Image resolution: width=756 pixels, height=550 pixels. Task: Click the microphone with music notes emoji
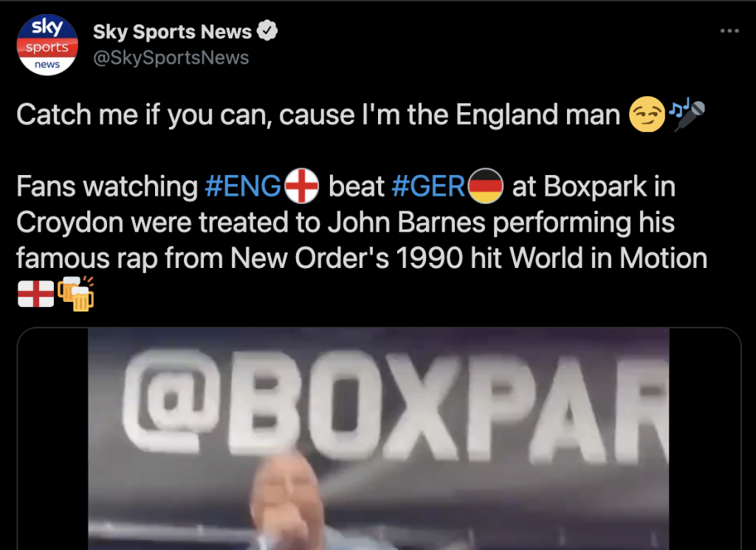pyautogui.click(x=687, y=114)
